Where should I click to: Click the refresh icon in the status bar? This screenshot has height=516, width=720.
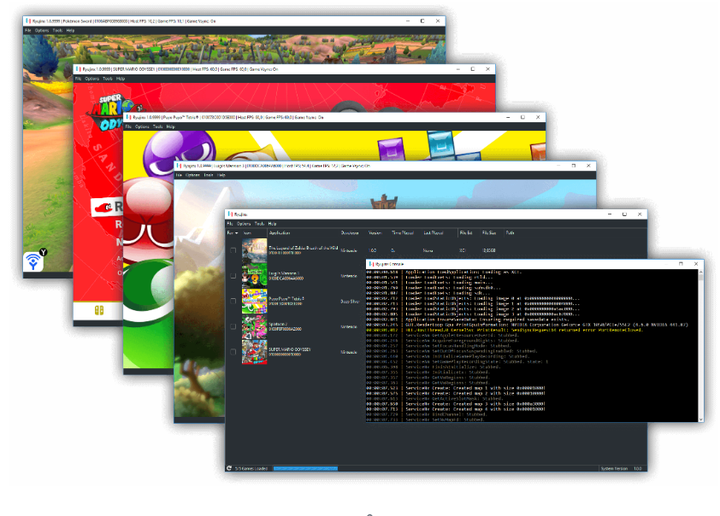coord(230,468)
